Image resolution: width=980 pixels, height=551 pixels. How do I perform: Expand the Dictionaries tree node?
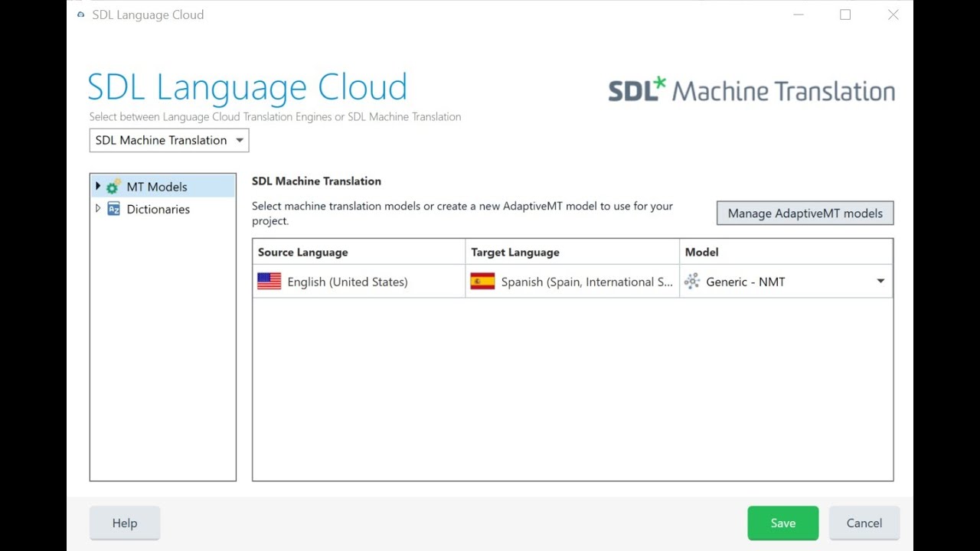(x=97, y=208)
